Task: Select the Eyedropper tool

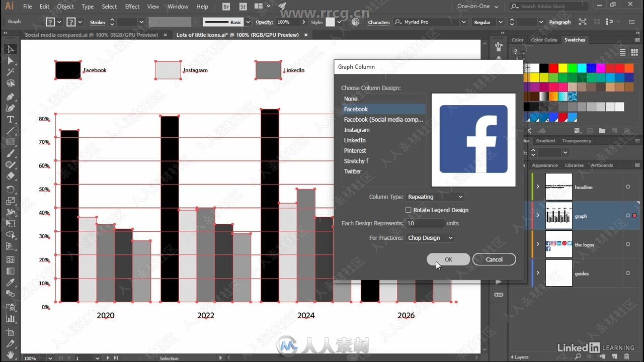Action: tap(10, 283)
